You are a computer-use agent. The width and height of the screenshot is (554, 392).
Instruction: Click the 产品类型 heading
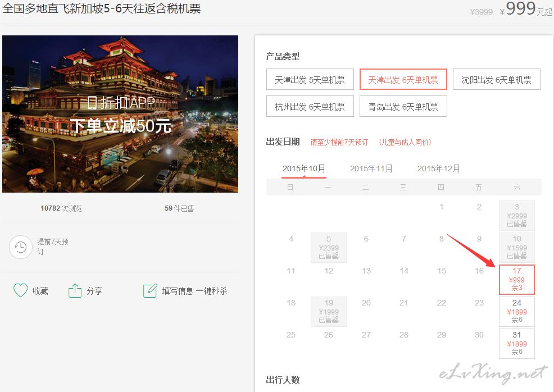283,56
